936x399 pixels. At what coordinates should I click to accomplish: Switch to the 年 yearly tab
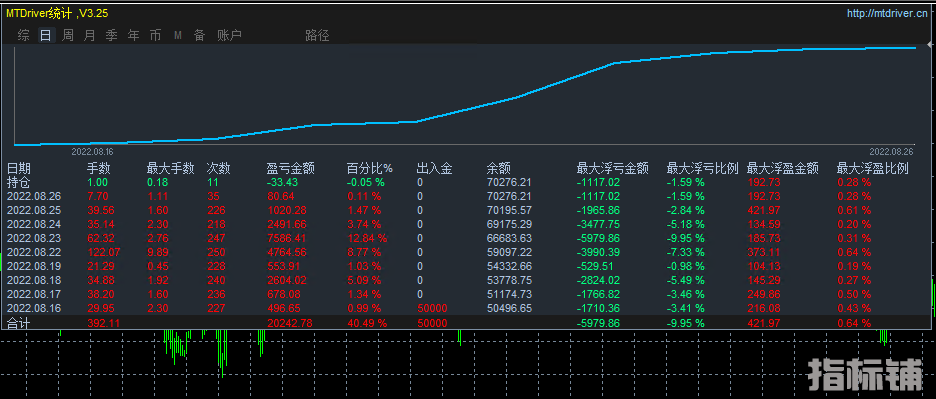click(134, 35)
